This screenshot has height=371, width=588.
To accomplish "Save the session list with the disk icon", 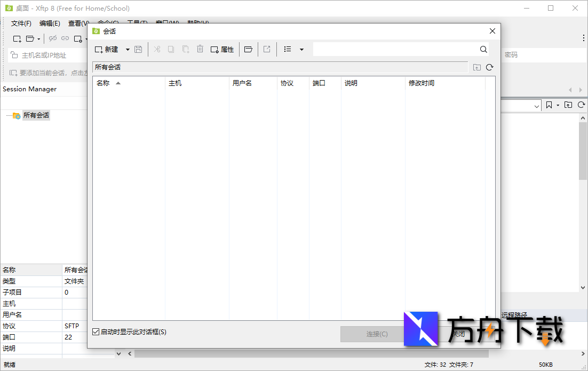I will [138, 49].
